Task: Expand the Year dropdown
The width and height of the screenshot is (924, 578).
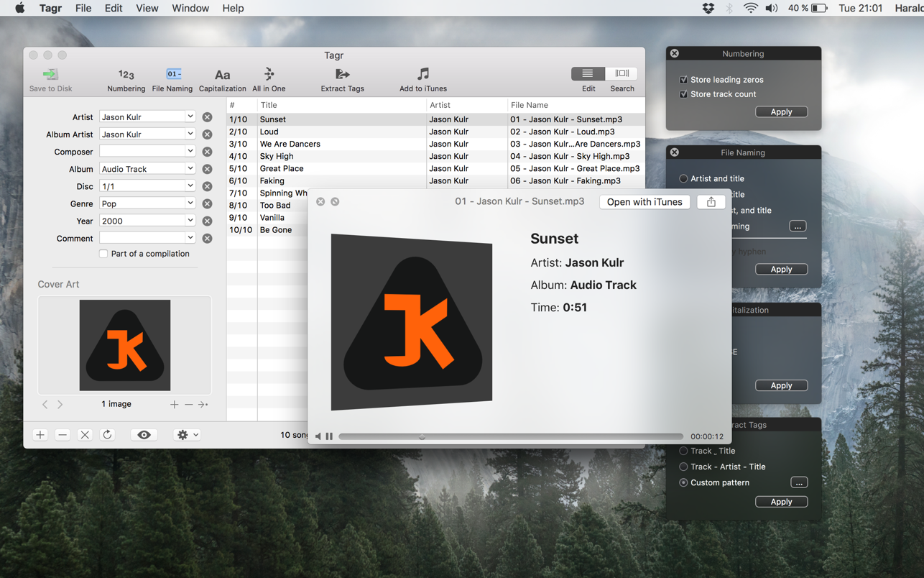Action: pyautogui.click(x=190, y=220)
